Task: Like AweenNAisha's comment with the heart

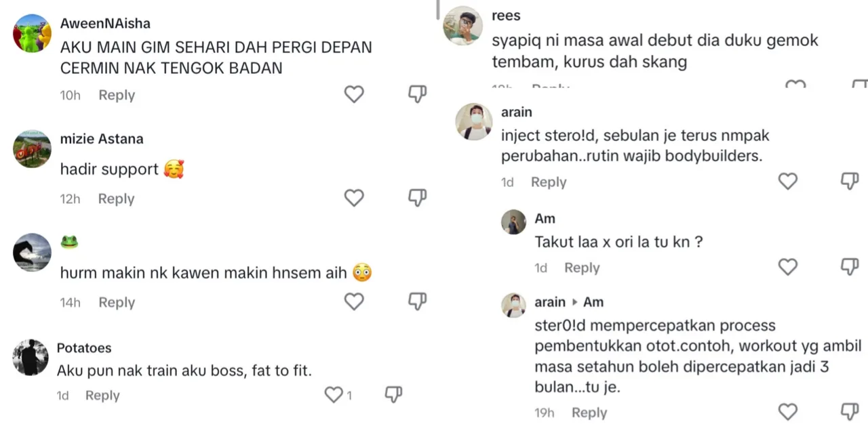Action: (354, 94)
